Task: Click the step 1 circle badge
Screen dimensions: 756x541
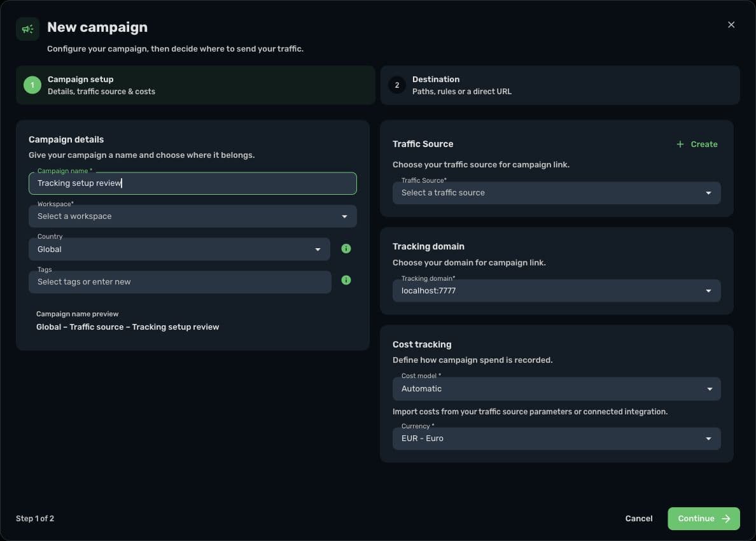Action: (32, 85)
